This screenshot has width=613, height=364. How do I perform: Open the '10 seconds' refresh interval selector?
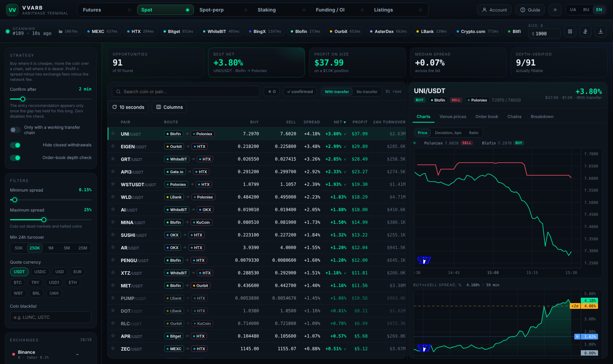click(128, 107)
